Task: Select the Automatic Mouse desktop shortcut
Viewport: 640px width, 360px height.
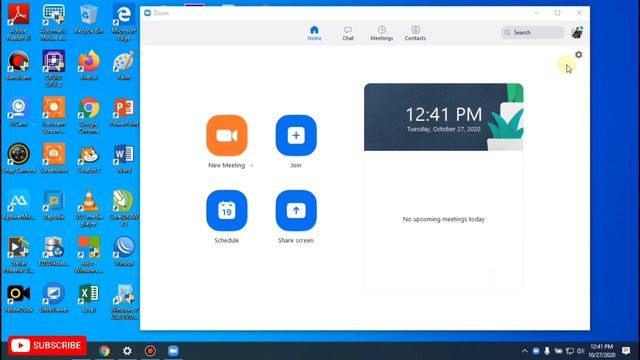Action: [x=54, y=22]
